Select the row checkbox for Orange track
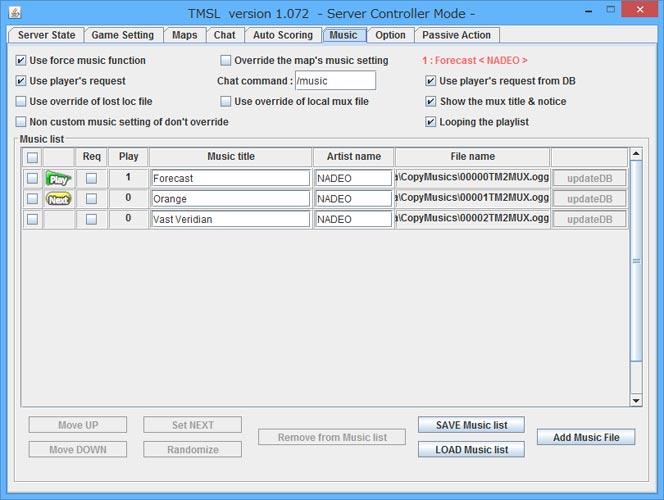Screen dimensions: 664x500 click(33, 199)
